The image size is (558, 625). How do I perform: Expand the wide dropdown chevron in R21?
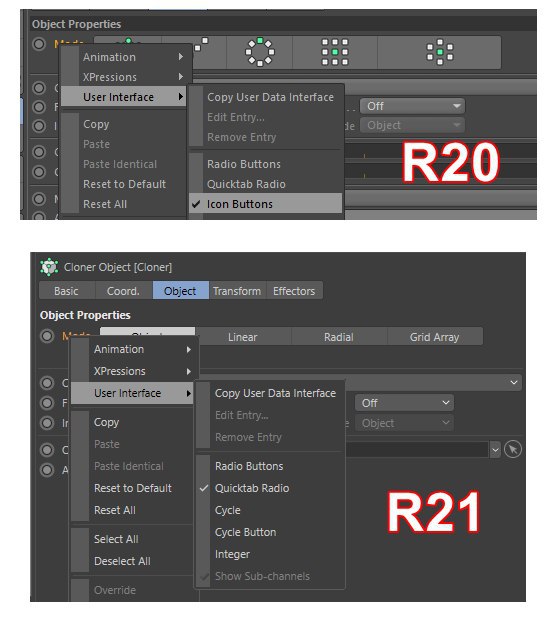[x=514, y=382]
